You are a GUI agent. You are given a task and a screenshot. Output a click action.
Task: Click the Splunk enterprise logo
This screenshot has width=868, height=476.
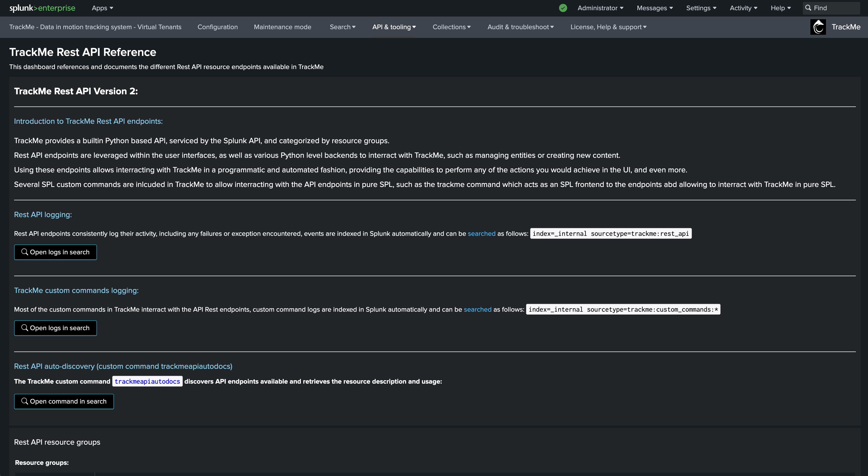pyautogui.click(x=43, y=8)
